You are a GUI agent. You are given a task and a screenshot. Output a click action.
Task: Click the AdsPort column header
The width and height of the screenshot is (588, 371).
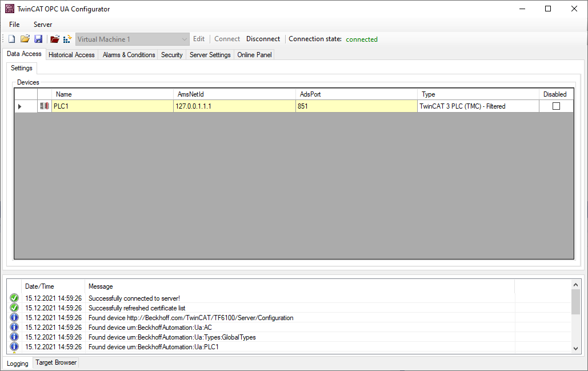[356, 94]
